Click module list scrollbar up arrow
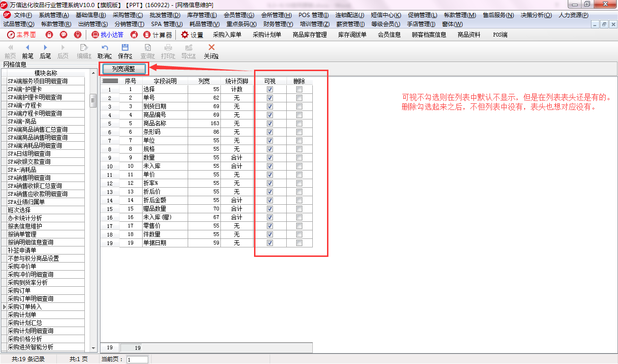Viewport: 618px width, 364px height. point(93,73)
